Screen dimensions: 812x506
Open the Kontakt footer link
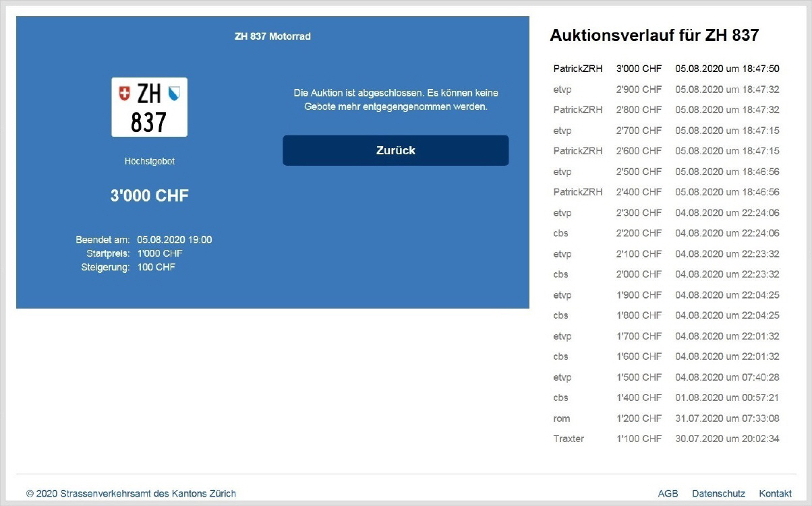pyautogui.click(x=775, y=493)
